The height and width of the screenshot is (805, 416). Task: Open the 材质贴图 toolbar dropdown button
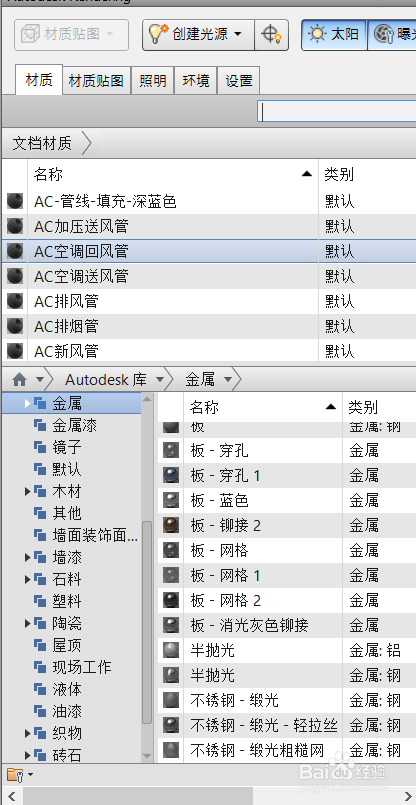(71, 35)
